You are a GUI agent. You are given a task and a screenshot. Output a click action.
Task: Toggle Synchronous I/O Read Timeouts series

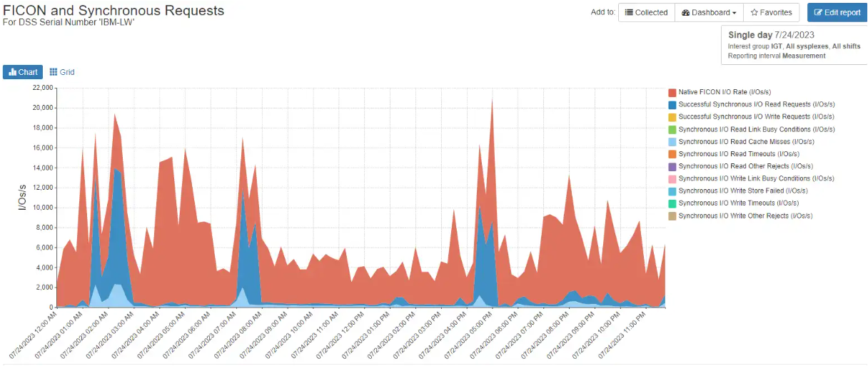[734, 154]
